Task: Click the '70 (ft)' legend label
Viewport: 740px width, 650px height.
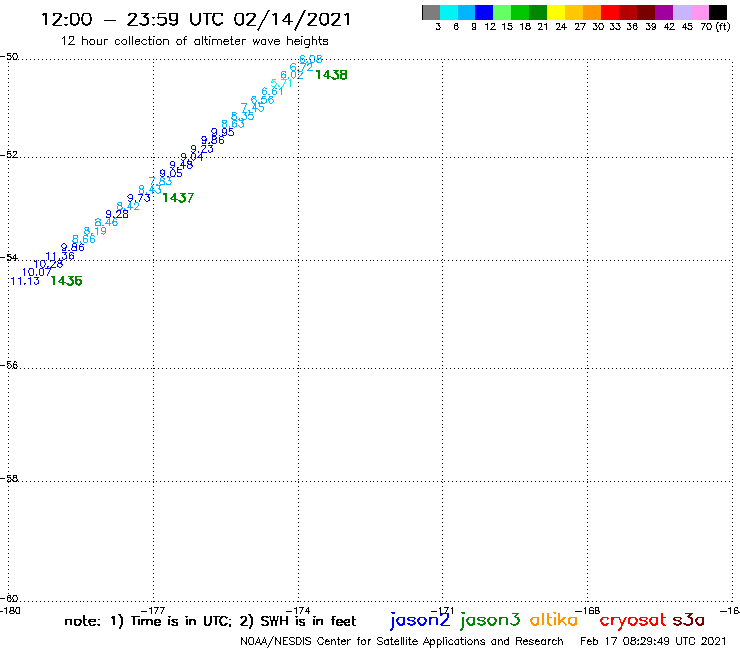Action: pyautogui.click(x=715, y=27)
